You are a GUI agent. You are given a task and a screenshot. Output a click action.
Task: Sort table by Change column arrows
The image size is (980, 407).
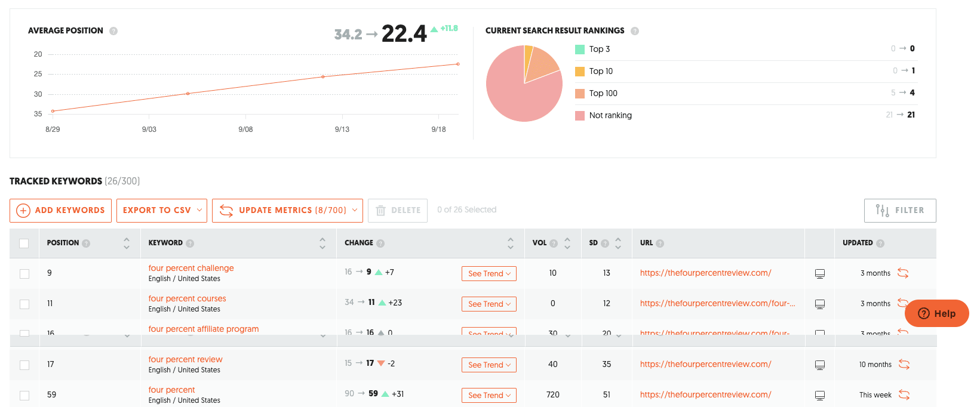511,243
